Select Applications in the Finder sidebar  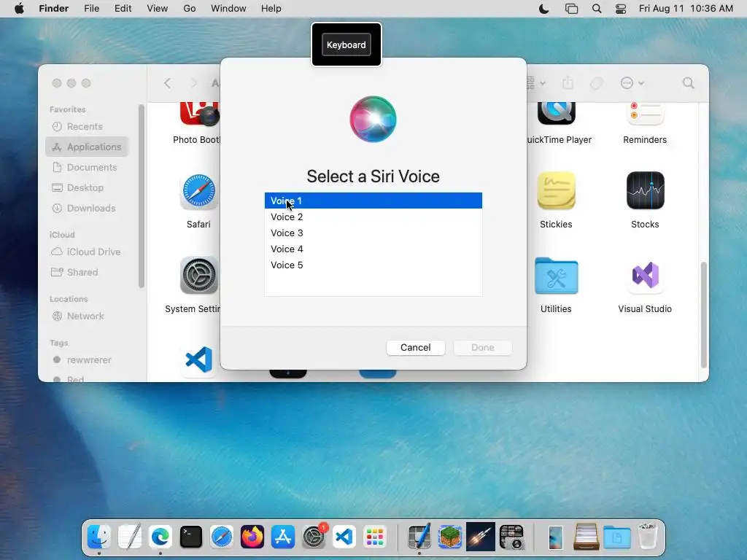(87, 147)
